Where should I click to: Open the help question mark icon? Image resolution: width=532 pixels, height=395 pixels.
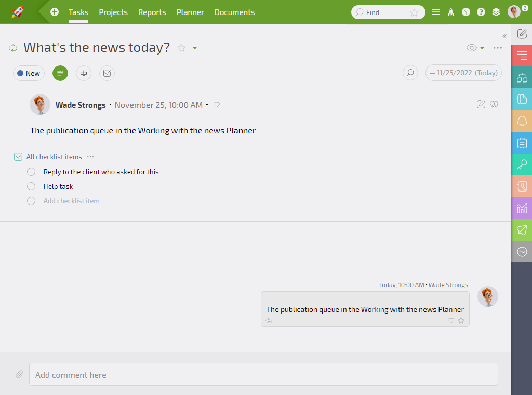click(x=481, y=12)
